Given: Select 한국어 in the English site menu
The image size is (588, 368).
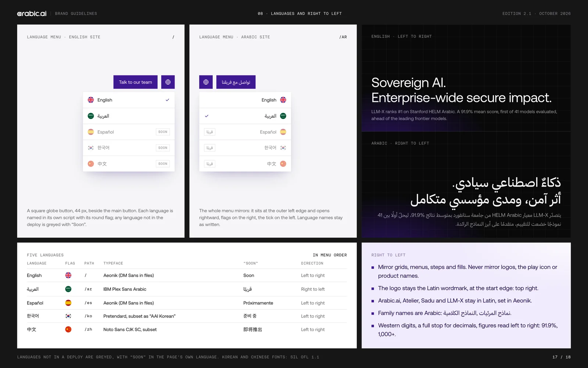Looking at the screenshot, I should [129, 148].
